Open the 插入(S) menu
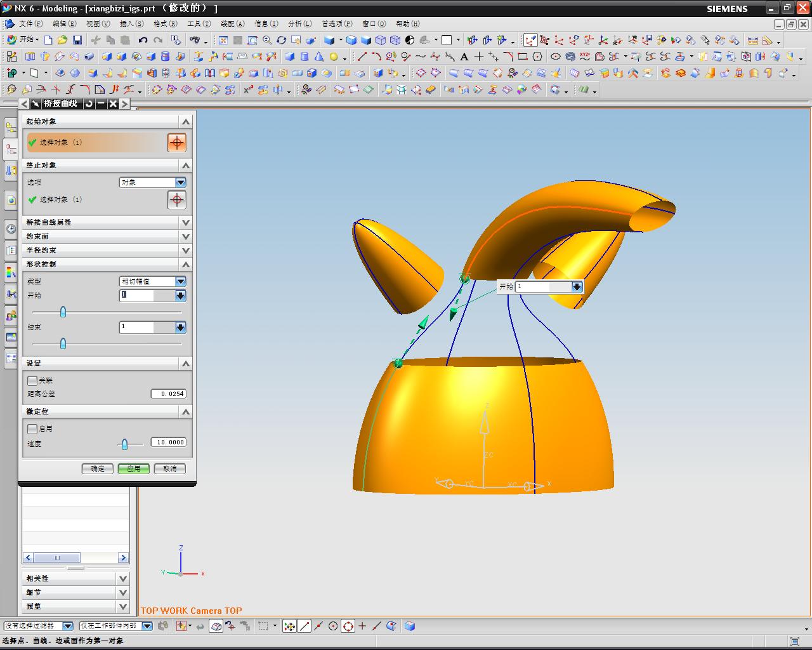The width and height of the screenshot is (812, 650). [x=131, y=23]
